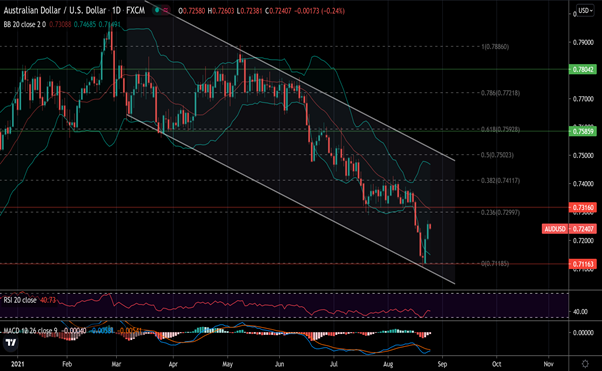Open the USD currency dropdown

(586, 10)
